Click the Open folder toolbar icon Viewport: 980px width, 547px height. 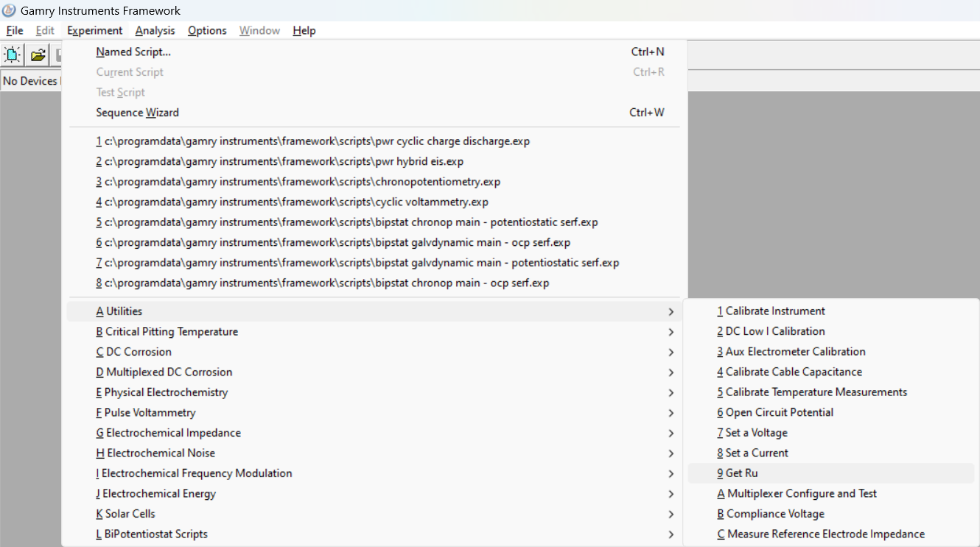click(38, 55)
